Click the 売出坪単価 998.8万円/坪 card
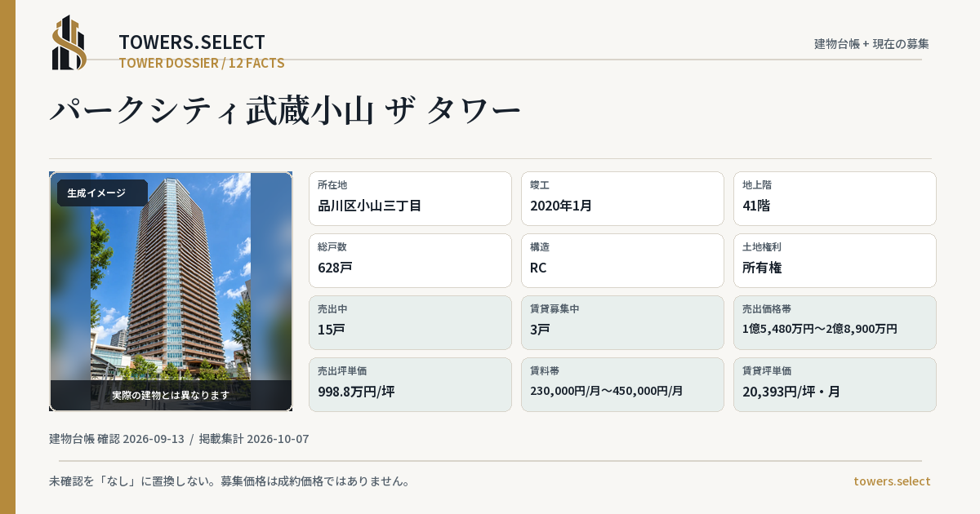The height and width of the screenshot is (514, 980). point(410,384)
